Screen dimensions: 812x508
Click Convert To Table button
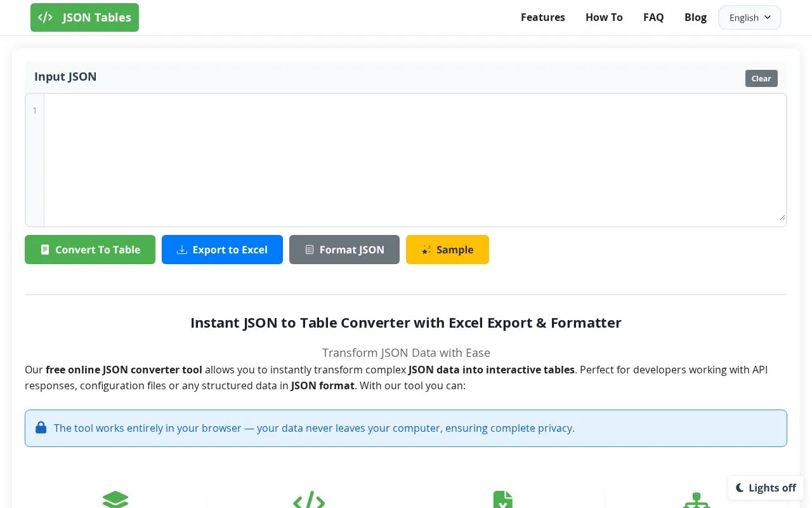90,250
